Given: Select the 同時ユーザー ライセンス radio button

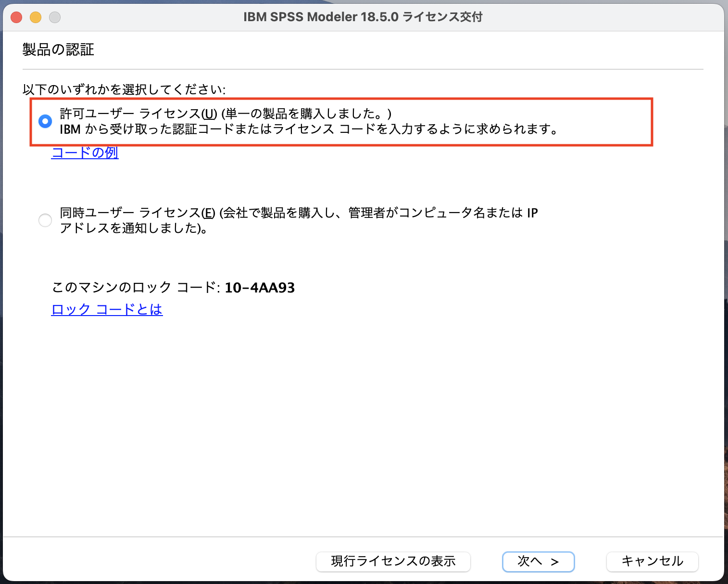Looking at the screenshot, I should pos(45,220).
